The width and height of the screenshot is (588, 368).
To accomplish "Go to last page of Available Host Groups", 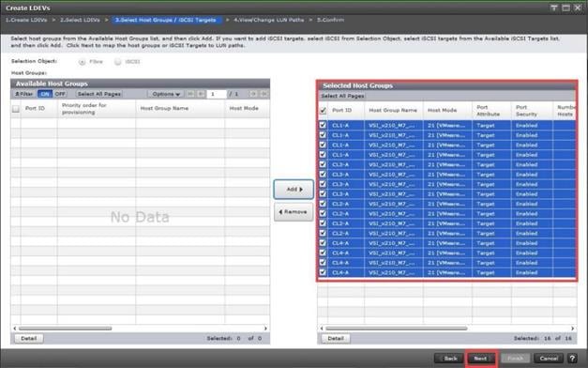I will coord(264,94).
